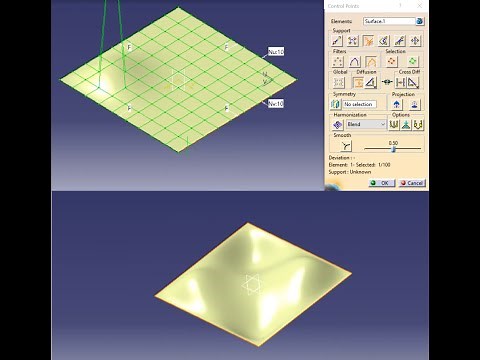
Task: Close the Control Points dialog
Action: tap(420, 6)
